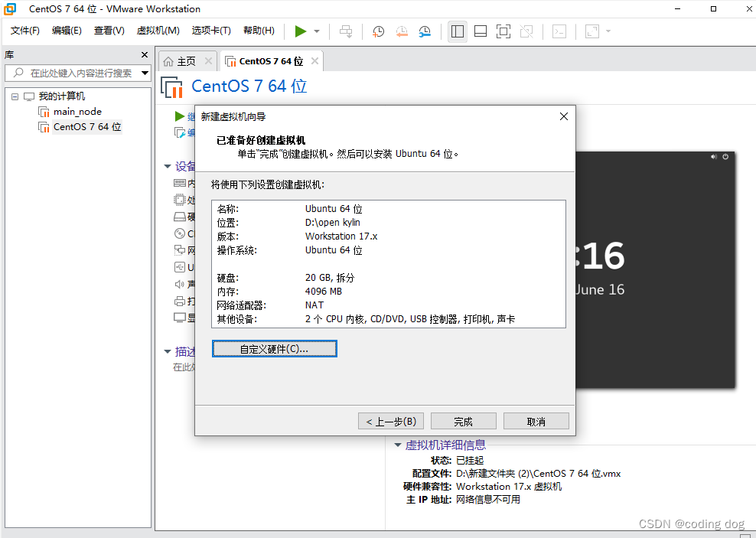Switch to the 主页 tab

tap(187, 60)
